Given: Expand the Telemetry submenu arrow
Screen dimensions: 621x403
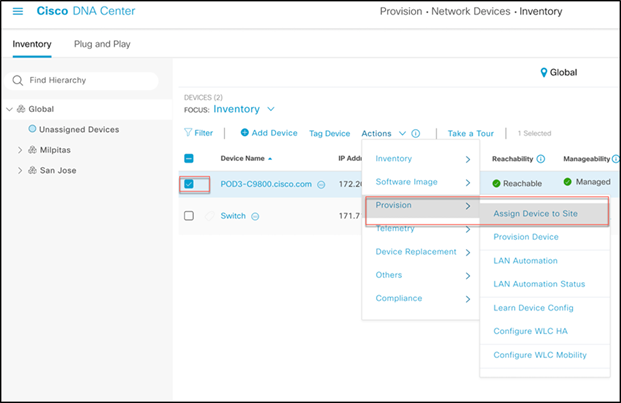Looking at the screenshot, I should click(468, 229).
